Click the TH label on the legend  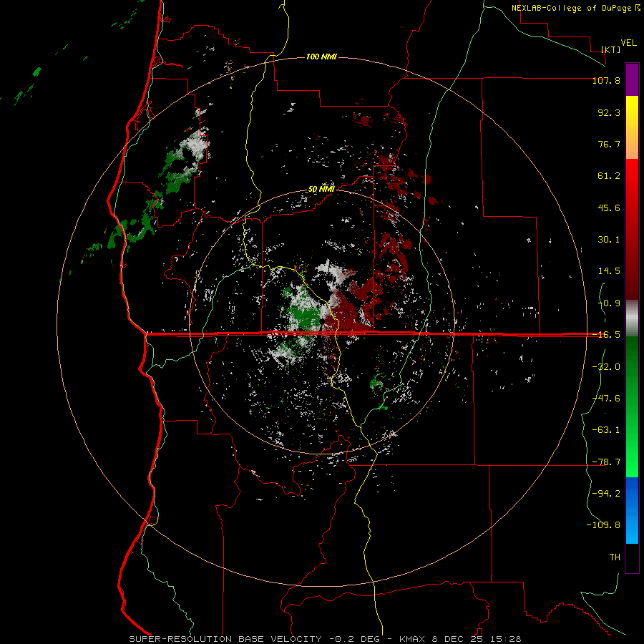[615, 557]
